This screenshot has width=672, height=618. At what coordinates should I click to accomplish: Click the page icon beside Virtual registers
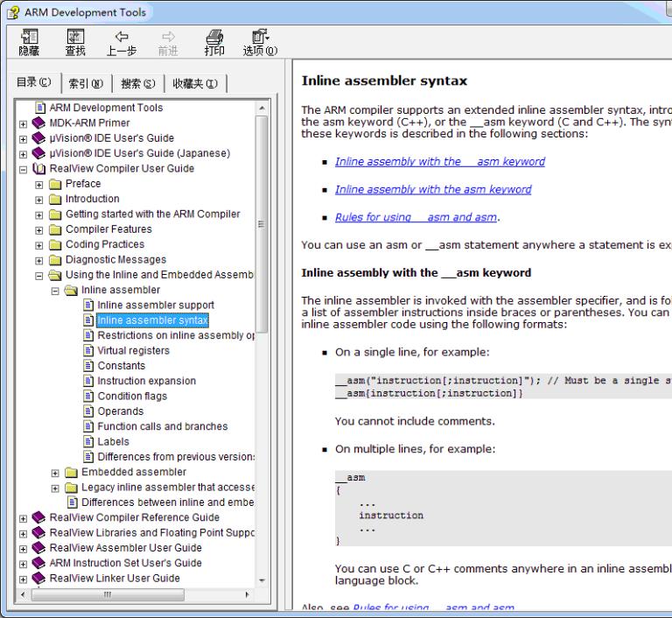coord(88,351)
